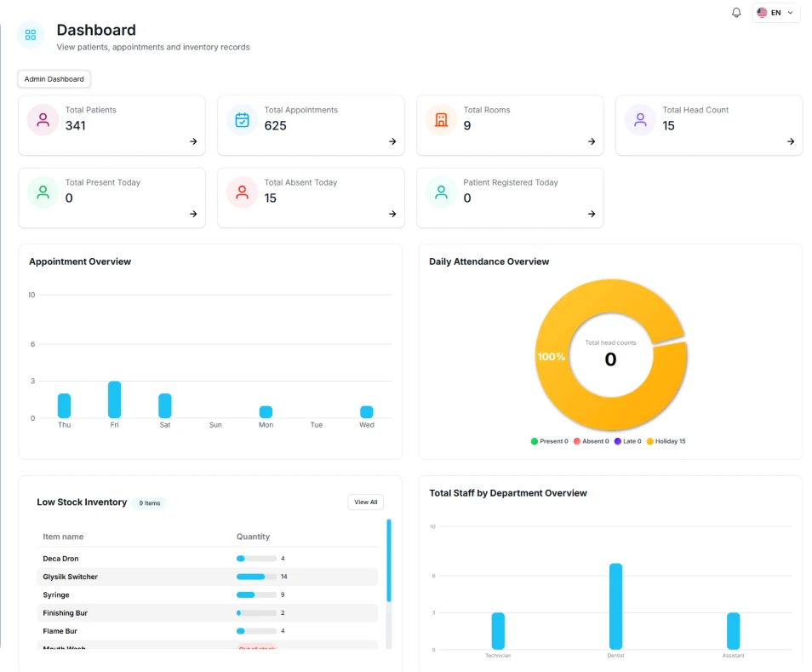Toggle the Holiday legend item
The width and height of the screenshot is (812, 672).
(x=666, y=441)
